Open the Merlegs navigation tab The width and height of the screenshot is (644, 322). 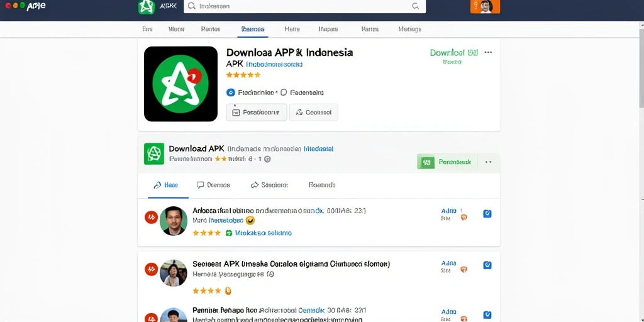(x=409, y=29)
